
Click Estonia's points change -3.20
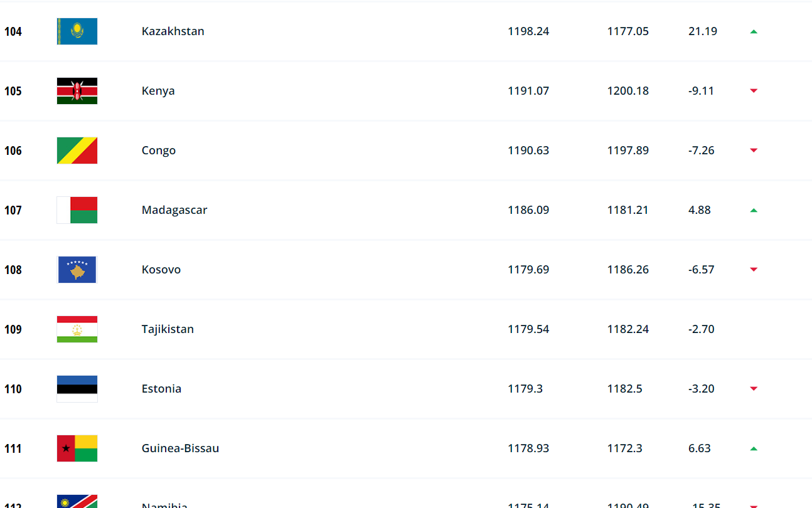pyautogui.click(x=701, y=389)
